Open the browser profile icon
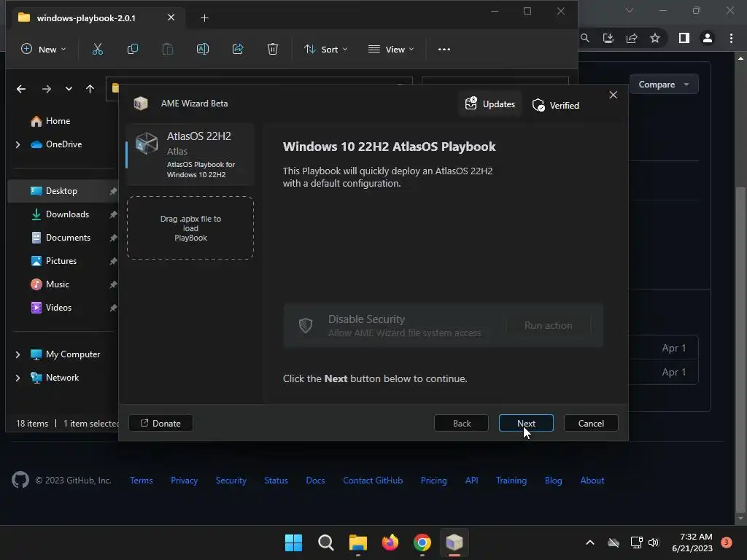 tap(708, 38)
